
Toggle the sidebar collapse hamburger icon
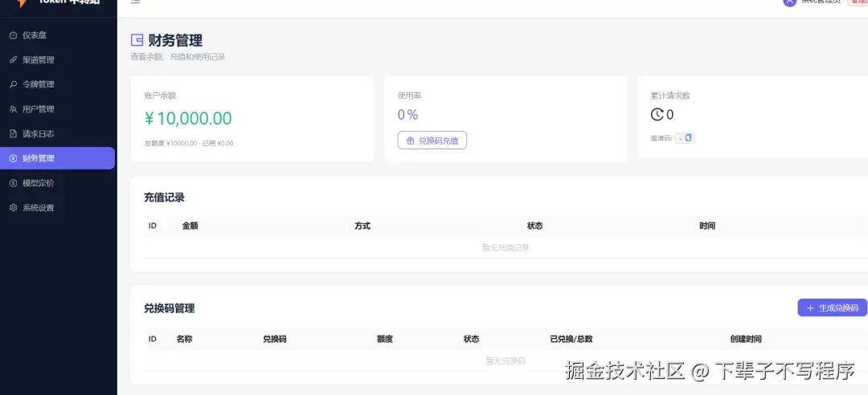coord(136,2)
